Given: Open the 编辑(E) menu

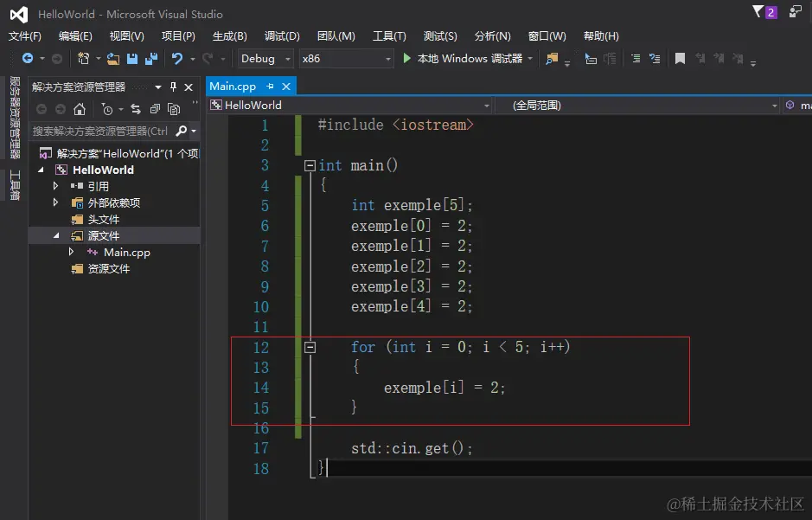Looking at the screenshot, I should click(x=75, y=36).
